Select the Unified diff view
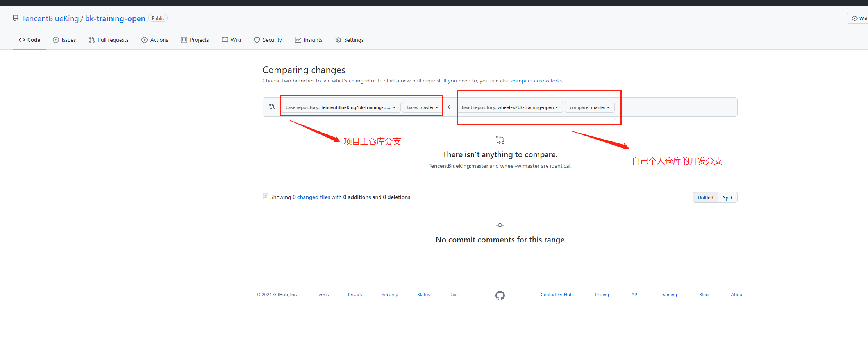Viewport: 868px width, 351px height. (705, 197)
